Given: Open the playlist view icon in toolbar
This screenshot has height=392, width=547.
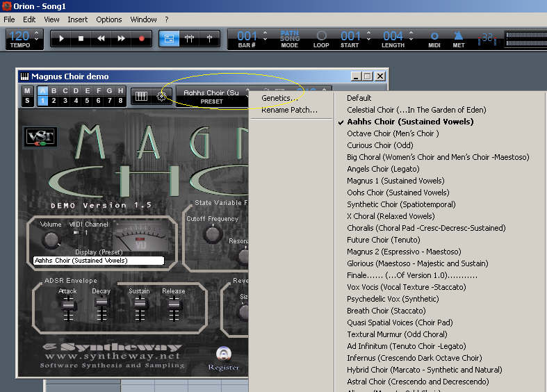Looking at the screenshot, I should pos(169,38).
